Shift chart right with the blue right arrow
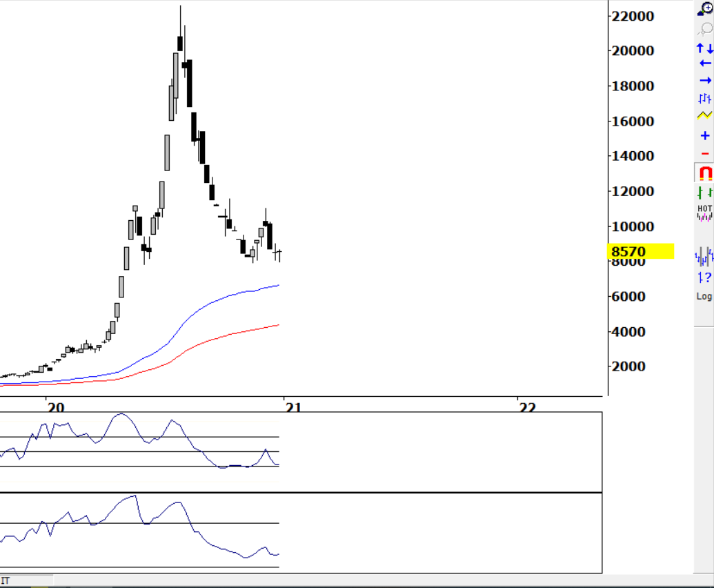Viewport: 714px width, 588px height. [x=705, y=80]
